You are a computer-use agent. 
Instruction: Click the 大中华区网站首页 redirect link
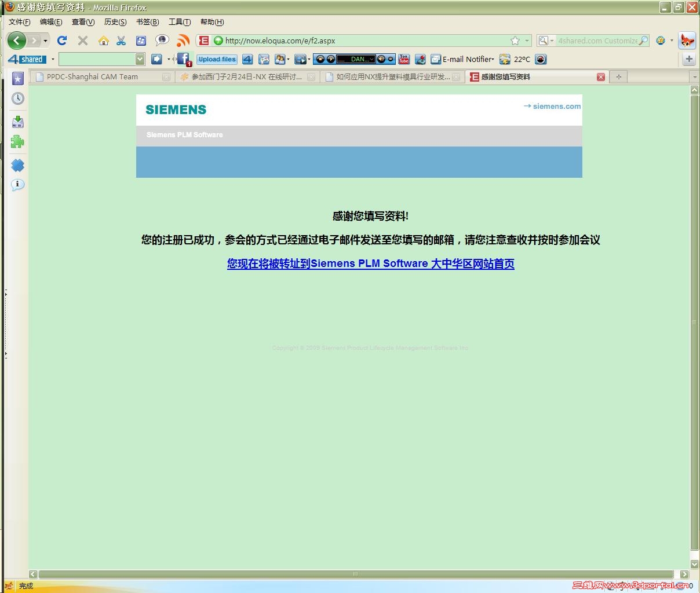click(371, 263)
